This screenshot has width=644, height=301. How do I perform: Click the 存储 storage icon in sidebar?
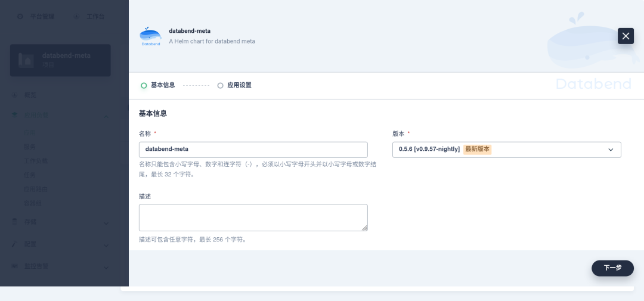(x=15, y=222)
